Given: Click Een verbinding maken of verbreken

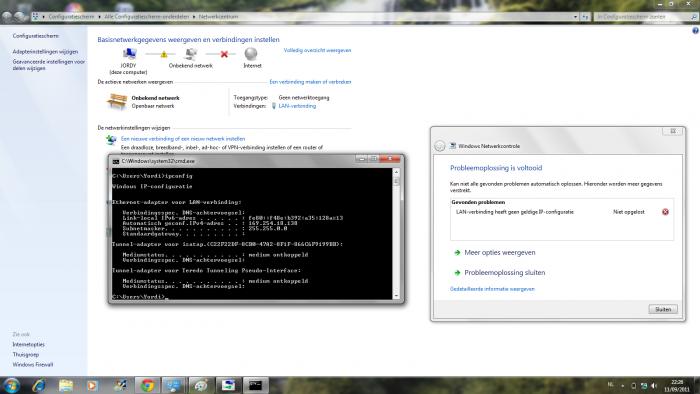Looking at the screenshot, I should (x=310, y=82).
